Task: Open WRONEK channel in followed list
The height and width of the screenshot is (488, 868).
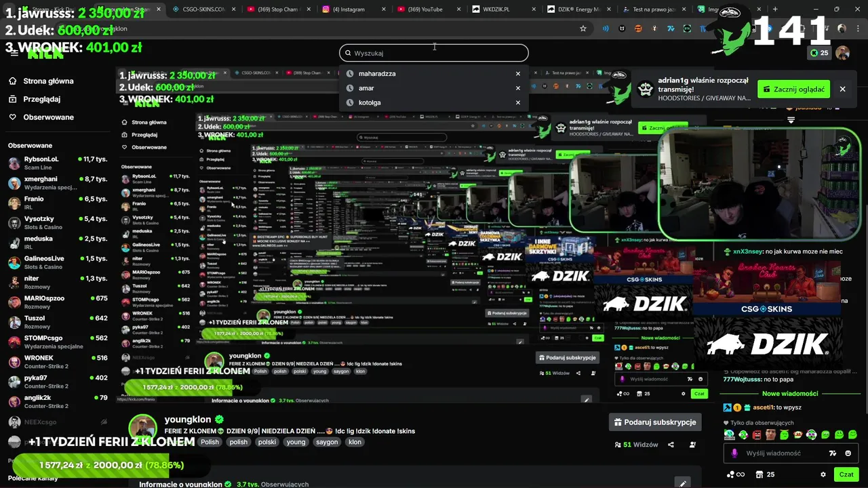Action: tap(58, 361)
